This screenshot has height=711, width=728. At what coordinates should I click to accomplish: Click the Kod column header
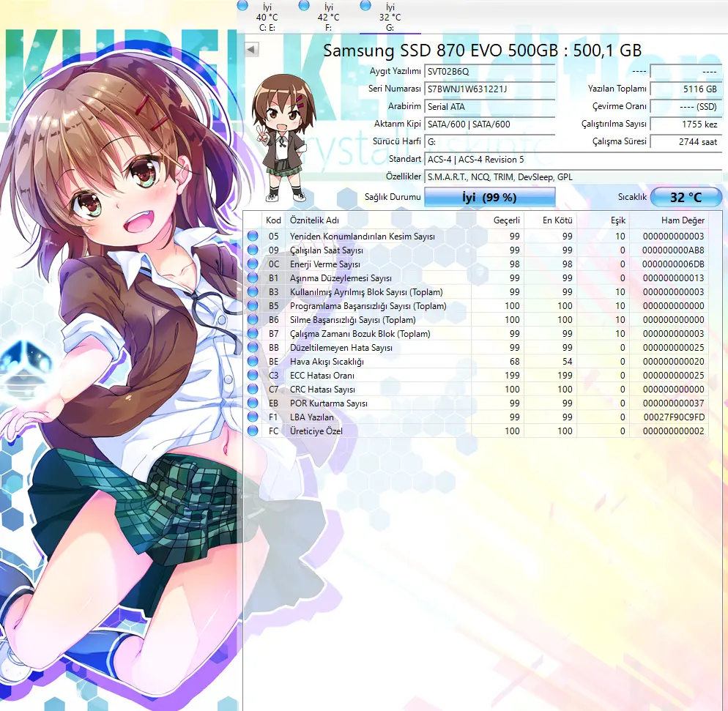point(273,220)
